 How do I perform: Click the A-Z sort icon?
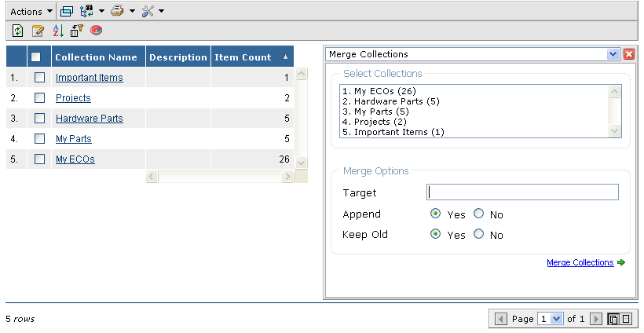point(57,31)
